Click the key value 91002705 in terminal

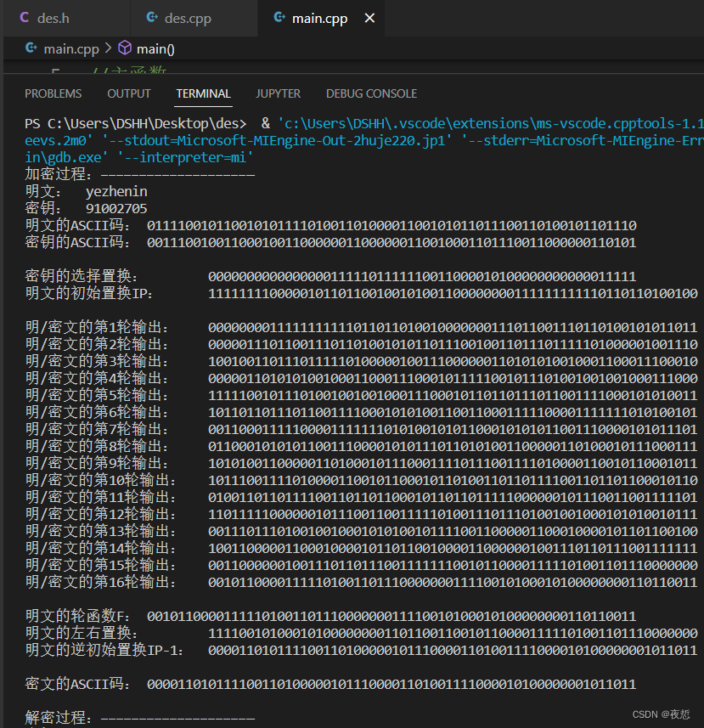click(x=116, y=208)
